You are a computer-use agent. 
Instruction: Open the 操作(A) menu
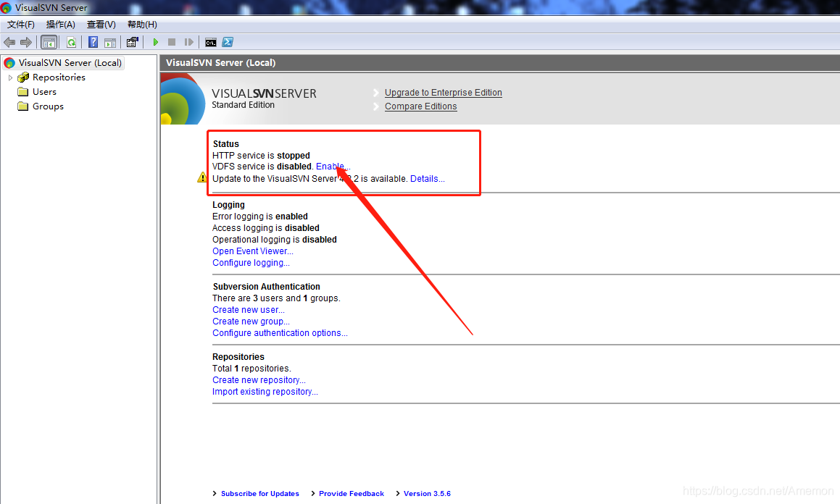click(61, 25)
